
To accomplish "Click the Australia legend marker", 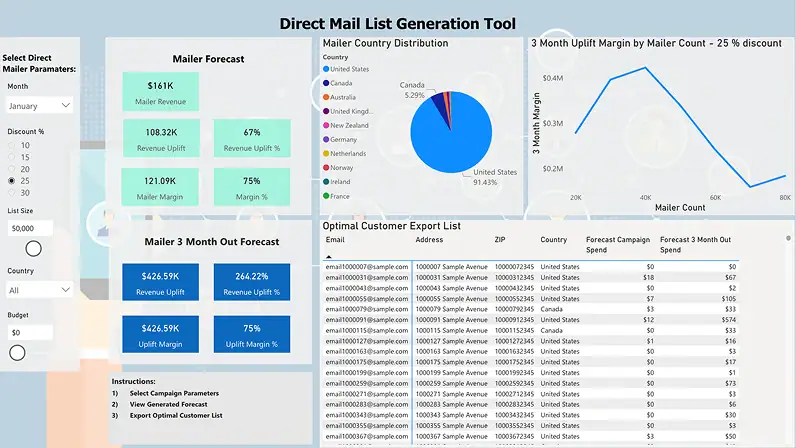I will 326,97.
